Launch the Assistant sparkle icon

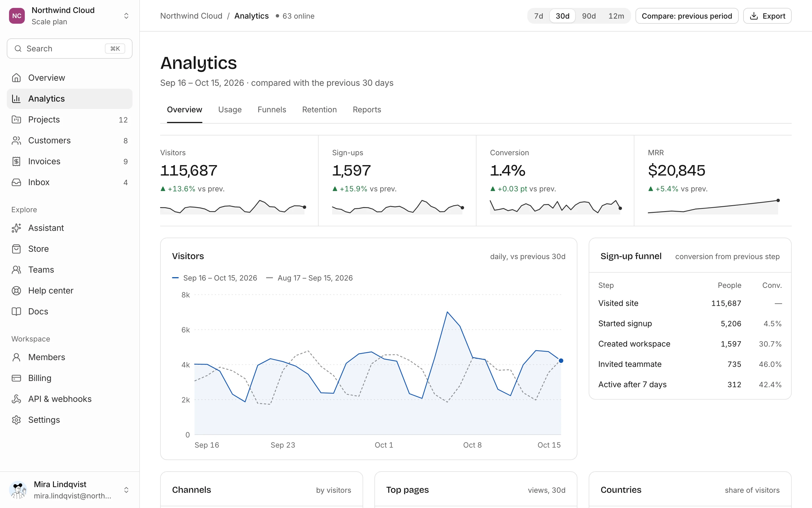click(16, 228)
